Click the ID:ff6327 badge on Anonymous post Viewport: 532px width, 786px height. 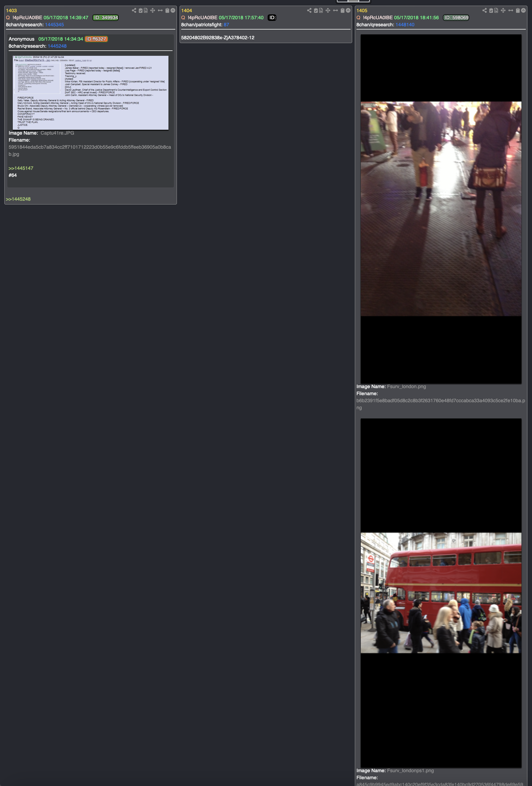point(96,39)
